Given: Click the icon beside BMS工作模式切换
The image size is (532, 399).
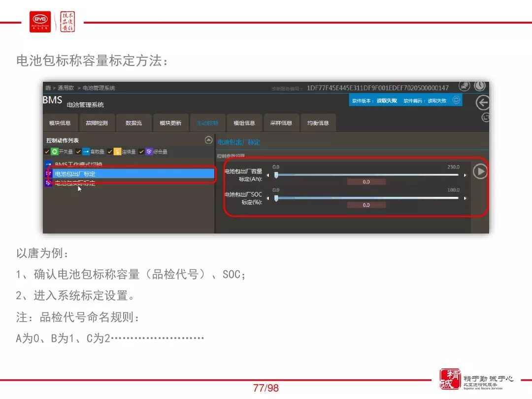Looking at the screenshot, I should [x=48, y=165].
